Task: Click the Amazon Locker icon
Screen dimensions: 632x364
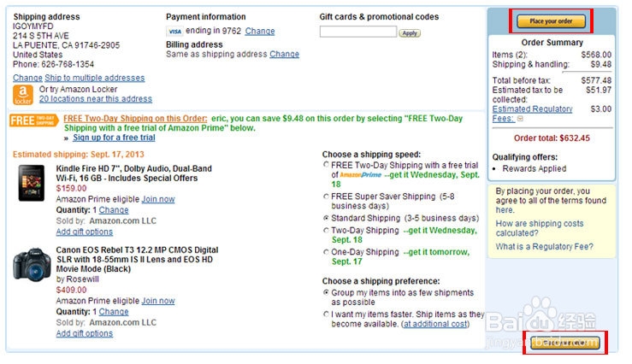Action: (x=22, y=94)
